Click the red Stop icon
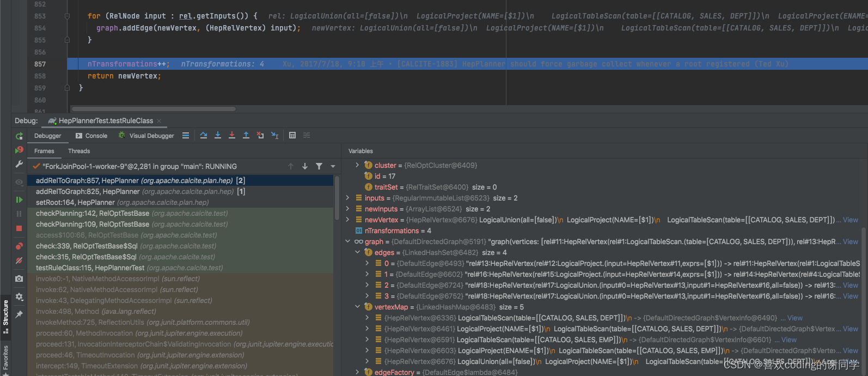Screen dimensions: 868x376 pos(19,228)
